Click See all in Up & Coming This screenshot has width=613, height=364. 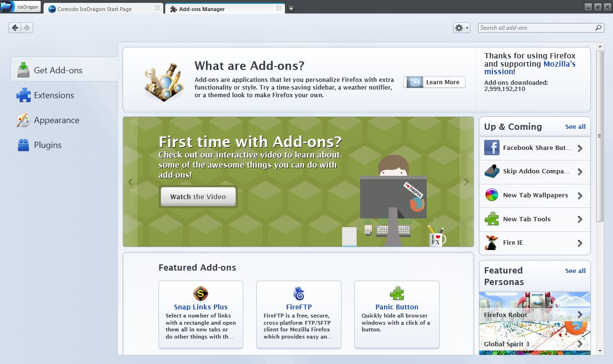pyautogui.click(x=575, y=127)
